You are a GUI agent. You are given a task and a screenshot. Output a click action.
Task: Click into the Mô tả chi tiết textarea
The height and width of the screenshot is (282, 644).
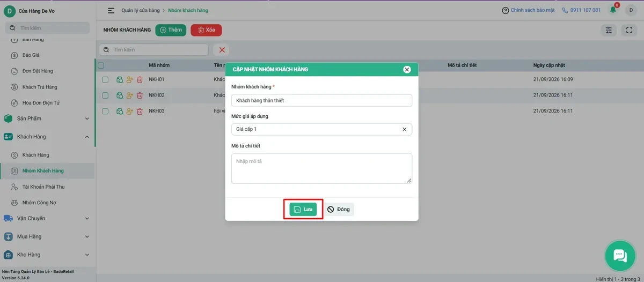321,168
